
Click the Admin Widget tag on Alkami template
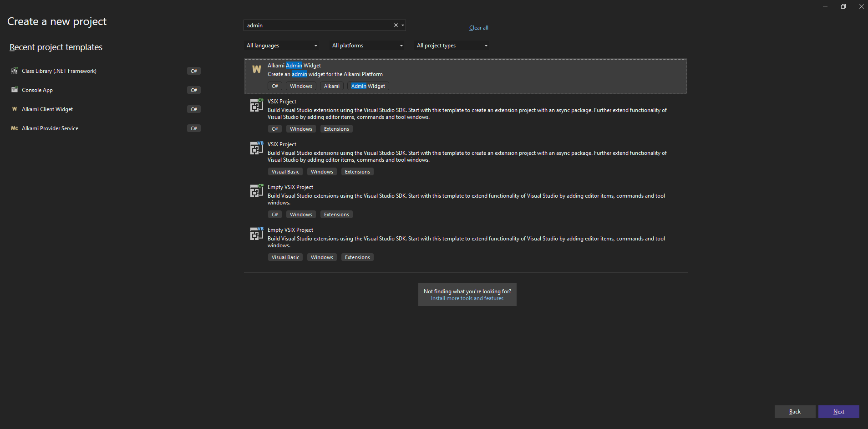[368, 86]
